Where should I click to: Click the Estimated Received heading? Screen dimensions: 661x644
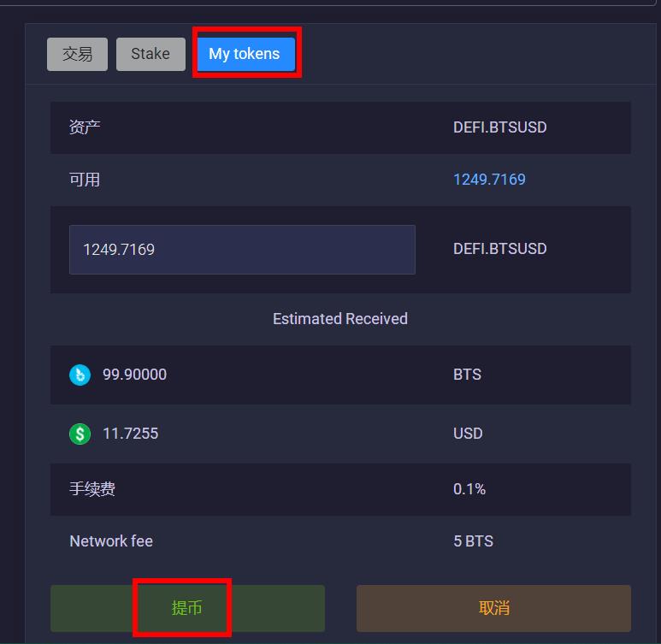coord(340,319)
